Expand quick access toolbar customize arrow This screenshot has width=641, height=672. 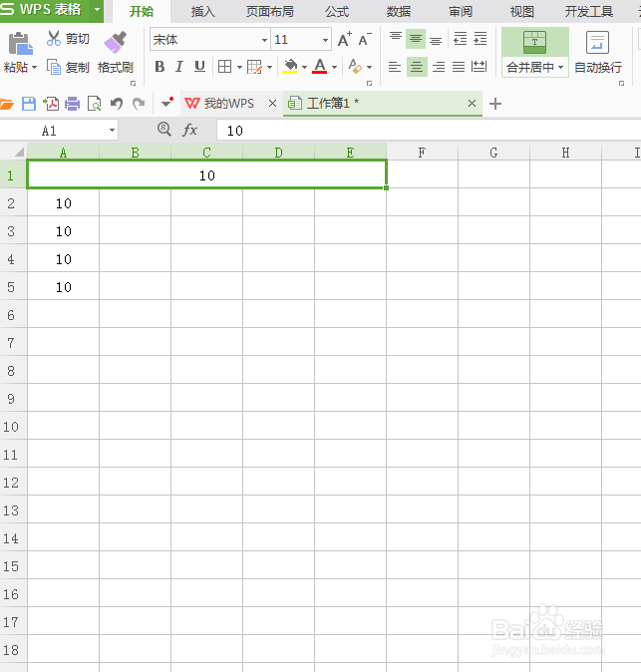click(166, 103)
